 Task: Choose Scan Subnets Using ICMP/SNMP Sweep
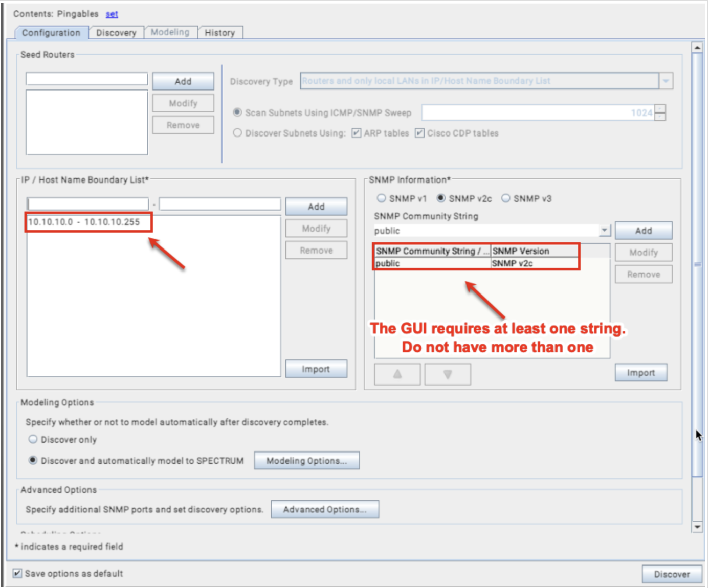coord(237,112)
